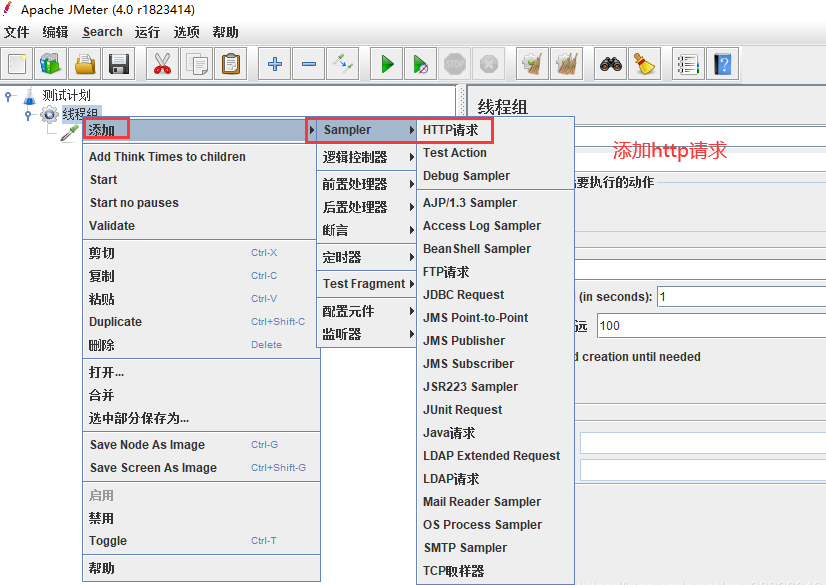This screenshot has width=826, height=585.
Task: Select the 测试计划 flask icon in the tree
Action: click(30, 96)
